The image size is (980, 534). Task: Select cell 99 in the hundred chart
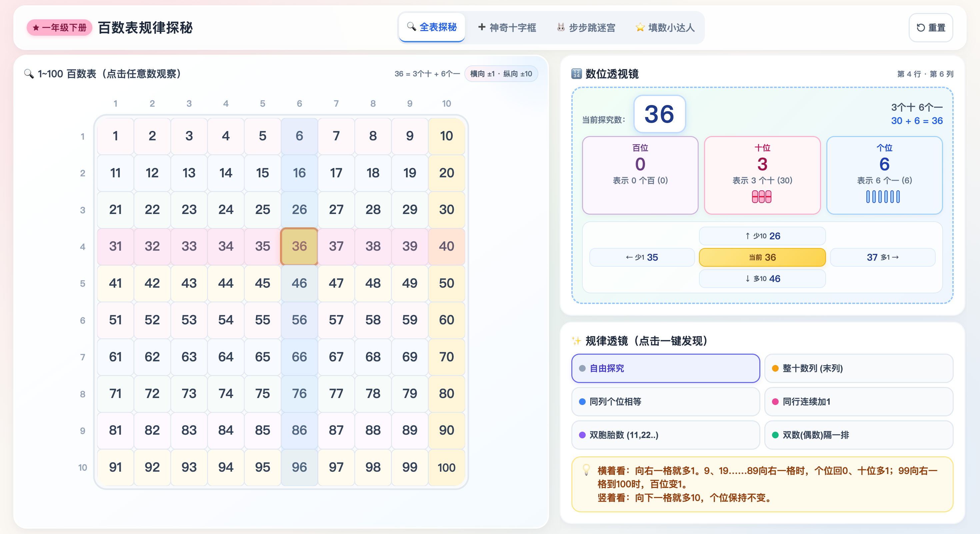[x=410, y=467]
